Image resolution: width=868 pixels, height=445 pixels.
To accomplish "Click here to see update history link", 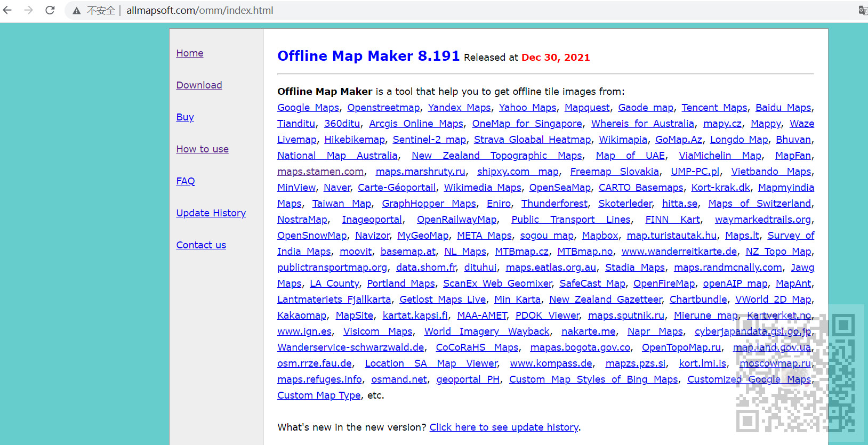I will (x=504, y=427).
